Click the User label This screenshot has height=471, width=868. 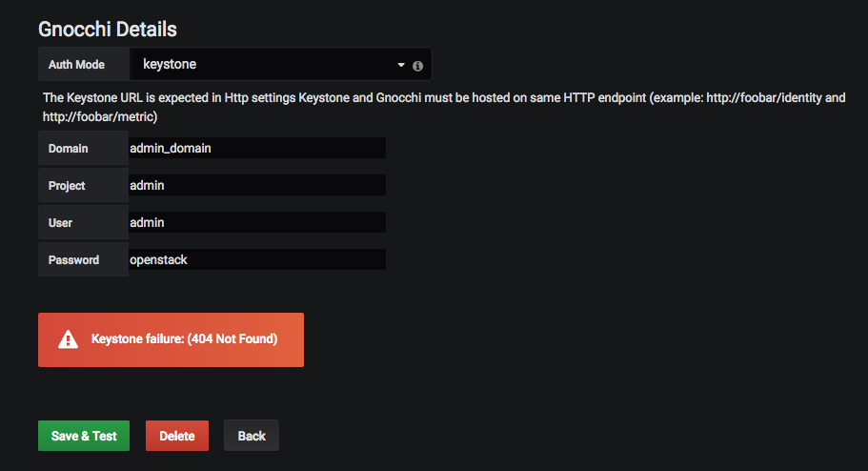(x=60, y=223)
